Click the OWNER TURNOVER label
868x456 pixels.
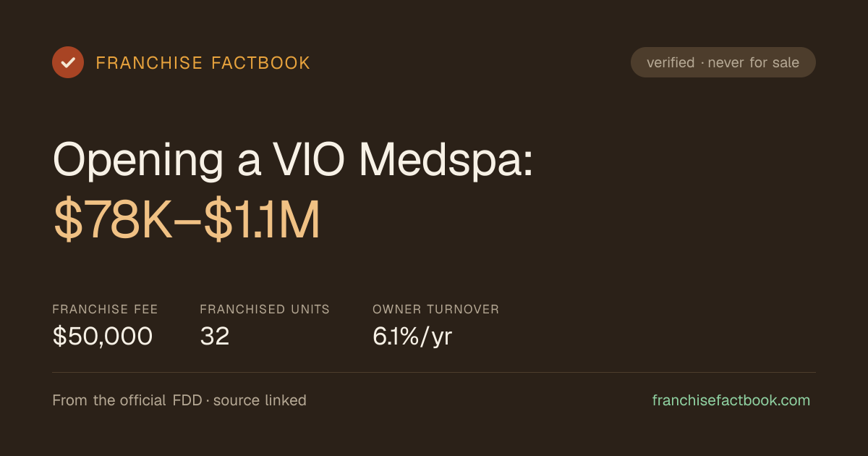[x=436, y=309]
